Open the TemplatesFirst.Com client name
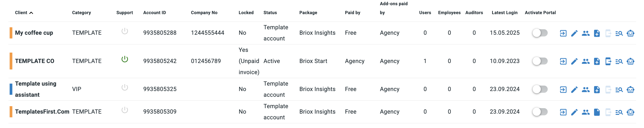 [x=42, y=112]
